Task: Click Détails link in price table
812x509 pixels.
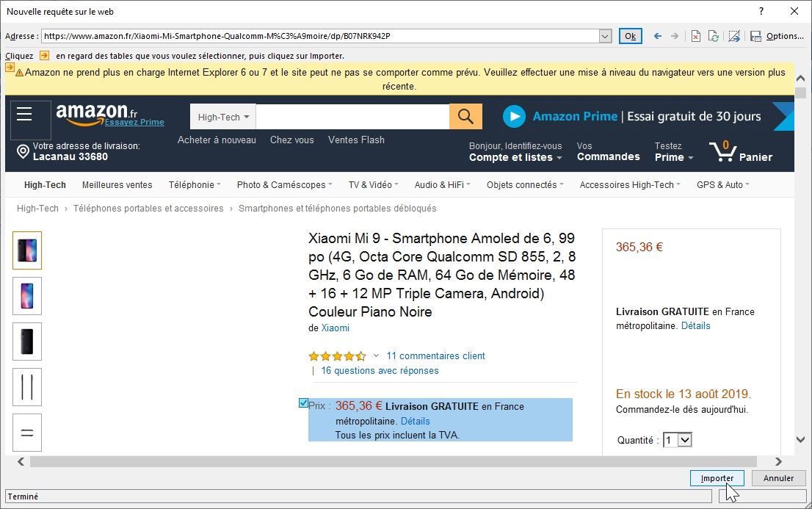Action: [416, 421]
